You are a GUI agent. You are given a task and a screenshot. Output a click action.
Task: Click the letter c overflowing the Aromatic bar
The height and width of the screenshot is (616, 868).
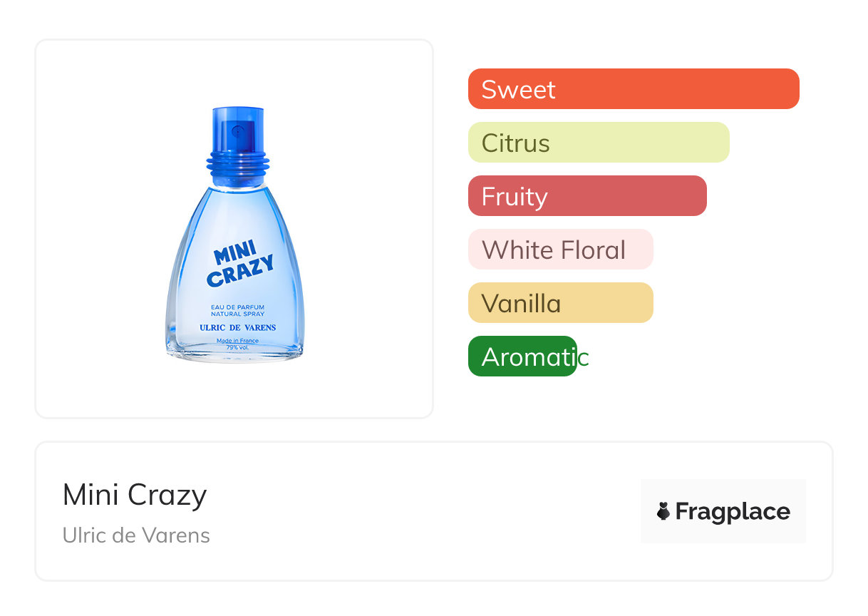pos(584,357)
